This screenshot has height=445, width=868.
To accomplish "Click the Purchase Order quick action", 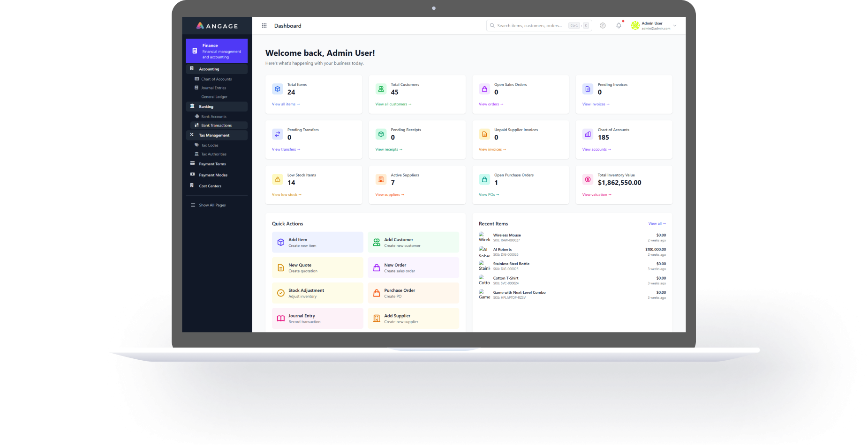I will tap(413, 293).
